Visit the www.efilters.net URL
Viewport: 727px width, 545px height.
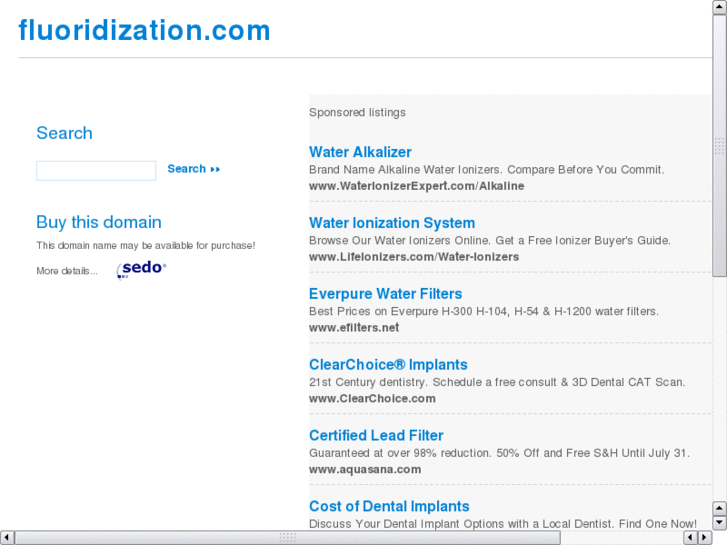click(354, 328)
